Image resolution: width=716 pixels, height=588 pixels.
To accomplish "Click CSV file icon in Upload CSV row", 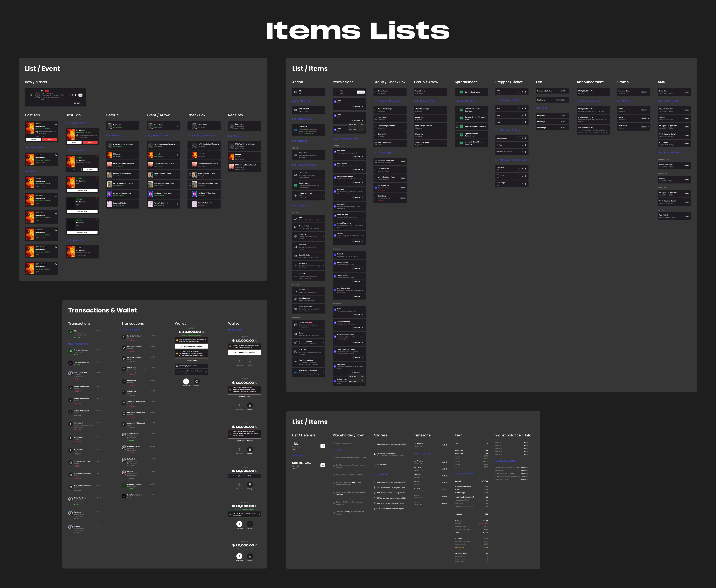I will click(295, 175).
